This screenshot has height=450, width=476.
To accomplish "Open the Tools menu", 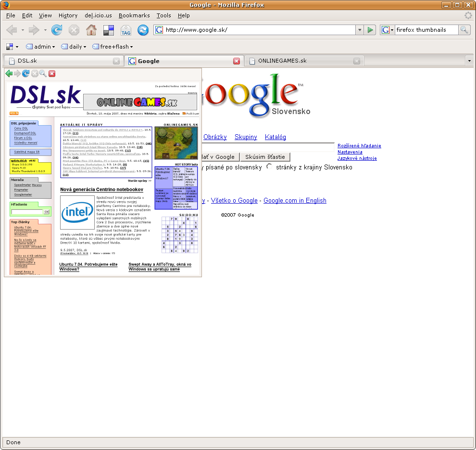I will (x=163, y=15).
